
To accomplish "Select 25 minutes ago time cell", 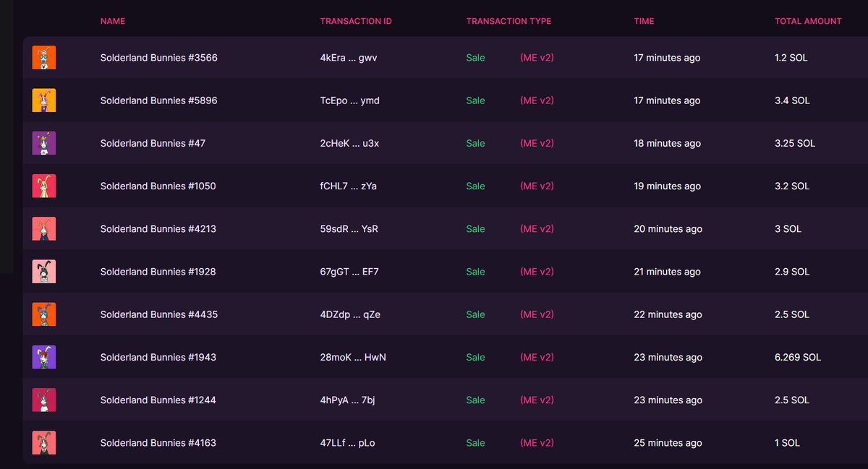I will (x=668, y=442).
